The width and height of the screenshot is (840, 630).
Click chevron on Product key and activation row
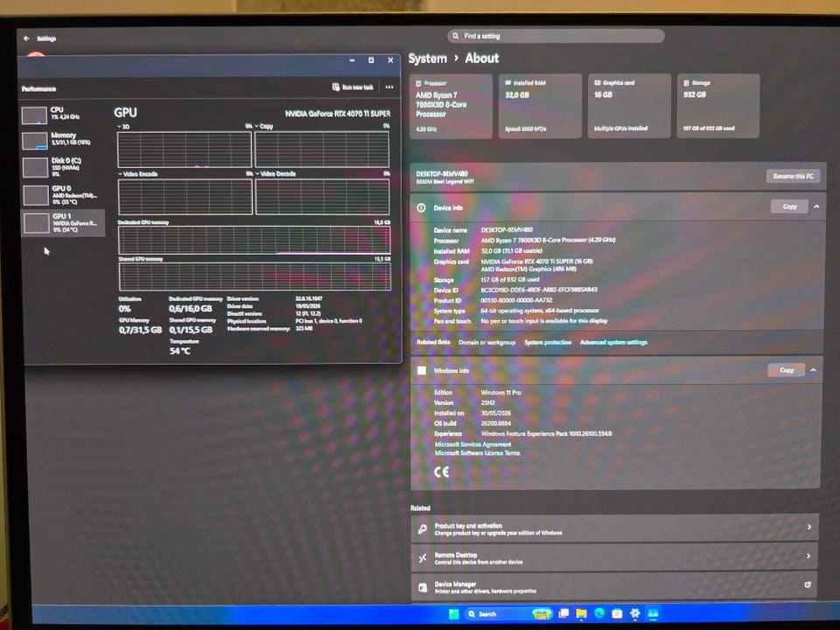pyautogui.click(x=808, y=527)
